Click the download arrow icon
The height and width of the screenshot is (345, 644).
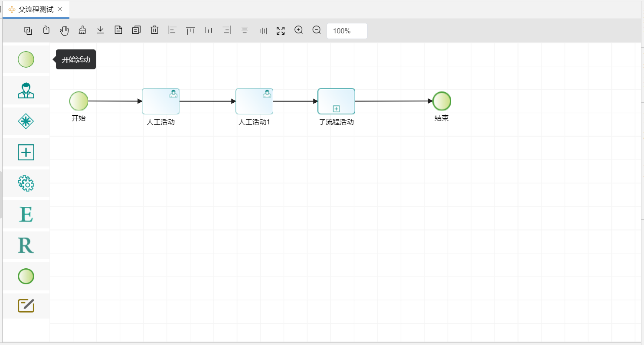point(100,30)
